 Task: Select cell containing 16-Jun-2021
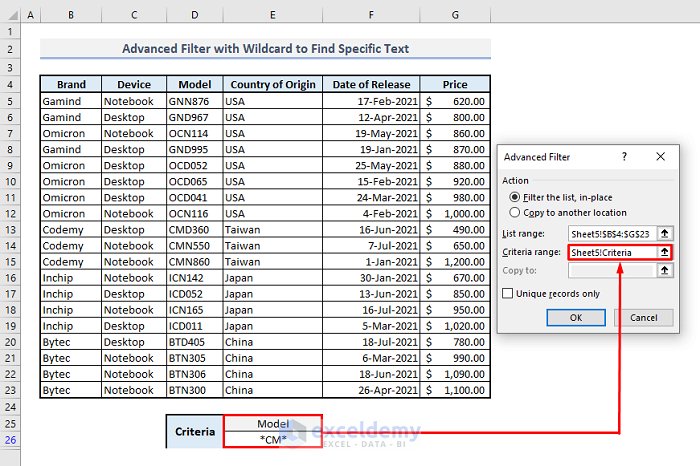(371, 230)
